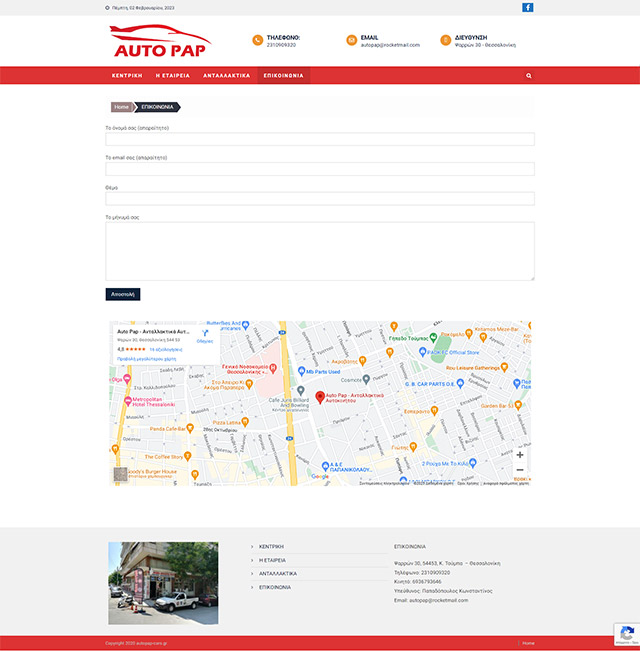Open Η ΕΤΑΙΡΕΙΑ in the navigation bar
Viewport: 640px width, 651px height.
pos(173,76)
